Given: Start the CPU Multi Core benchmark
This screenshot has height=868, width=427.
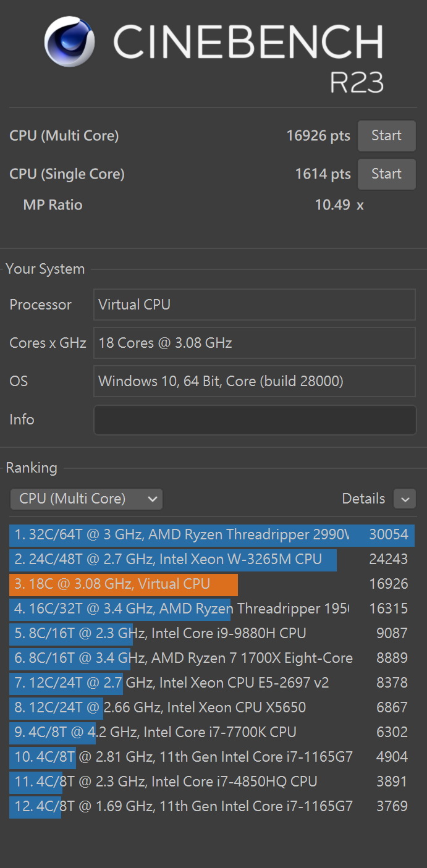Looking at the screenshot, I should [x=386, y=136].
